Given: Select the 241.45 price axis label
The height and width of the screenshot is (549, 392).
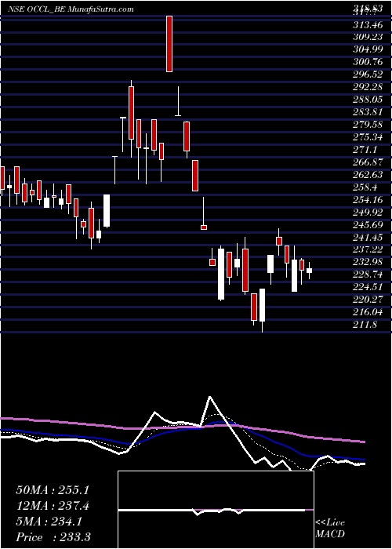Looking at the screenshot, I should (x=368, y=237).
